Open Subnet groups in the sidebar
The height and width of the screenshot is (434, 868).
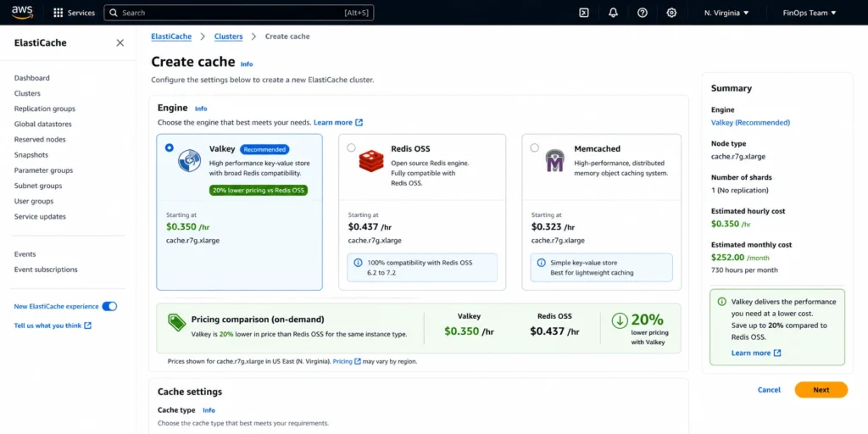pyautogui.click(x=38, y=186)
